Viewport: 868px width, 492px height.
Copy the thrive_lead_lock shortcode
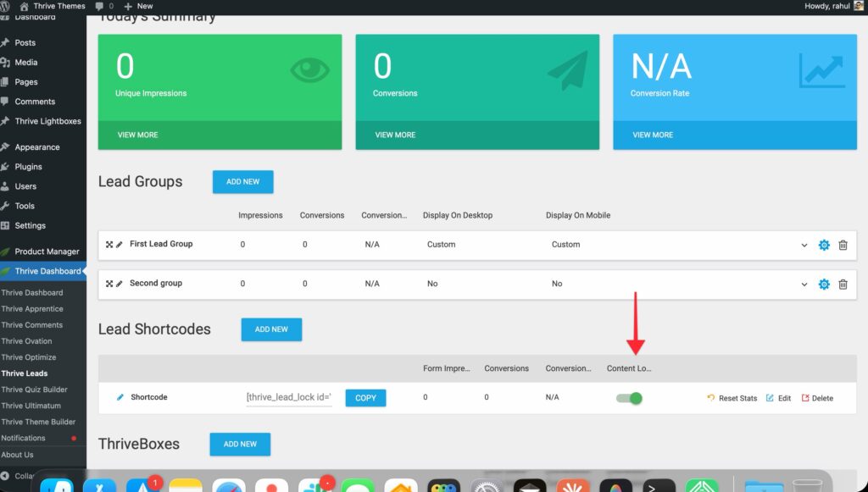[x=365, y=398]
